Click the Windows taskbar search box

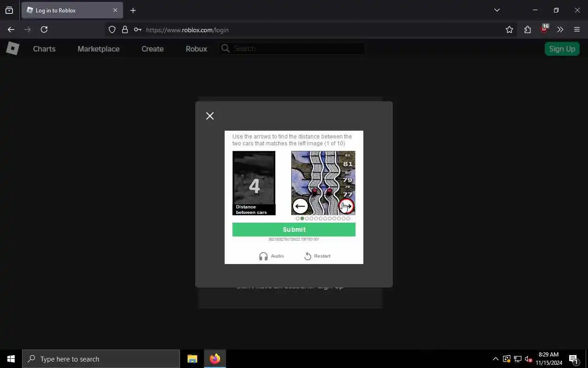coord(101,359)
